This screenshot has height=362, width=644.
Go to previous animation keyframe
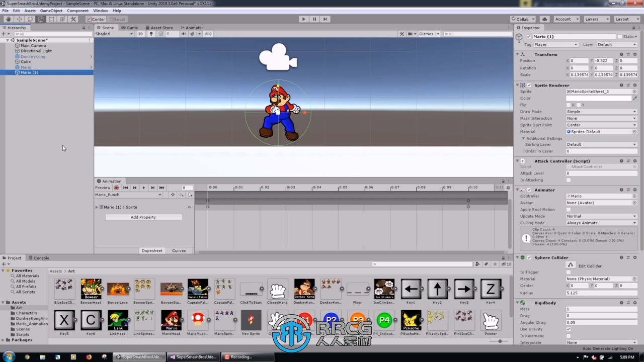click(x=134, y=188)
